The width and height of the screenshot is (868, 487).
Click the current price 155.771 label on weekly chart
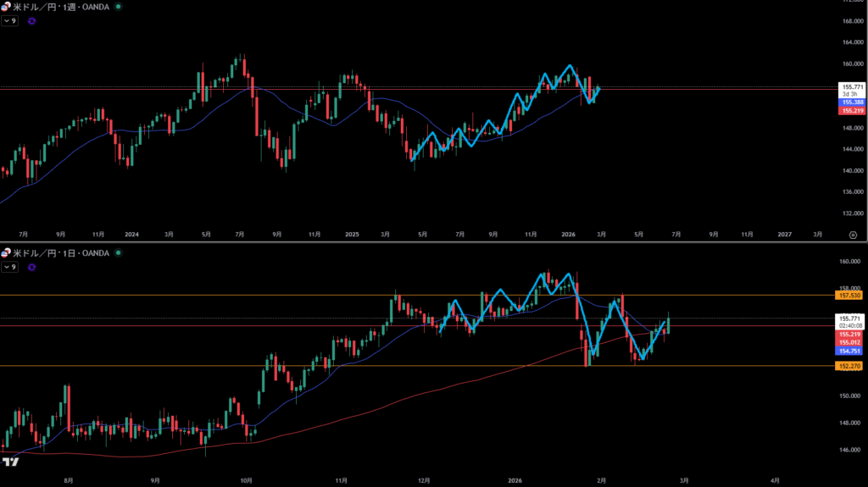[849, 86]
